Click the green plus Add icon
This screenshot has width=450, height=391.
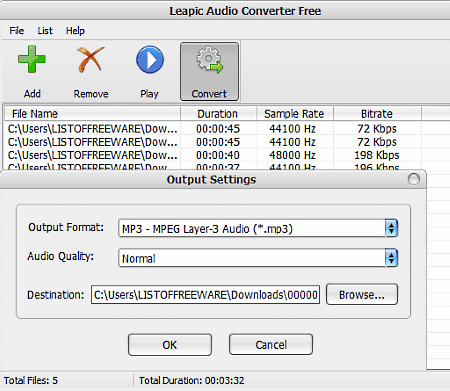click(32, 60)
